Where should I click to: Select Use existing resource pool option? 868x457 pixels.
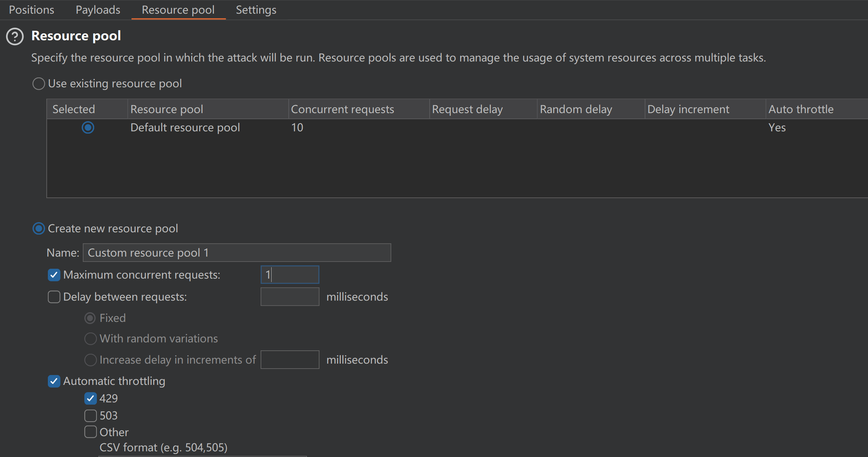[39, 84]
